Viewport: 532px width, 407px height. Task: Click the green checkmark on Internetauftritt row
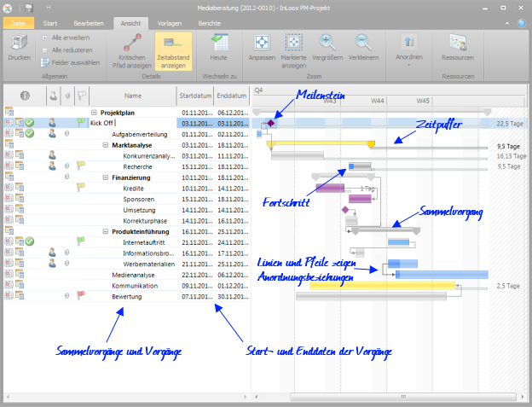[x=30, y=241]
